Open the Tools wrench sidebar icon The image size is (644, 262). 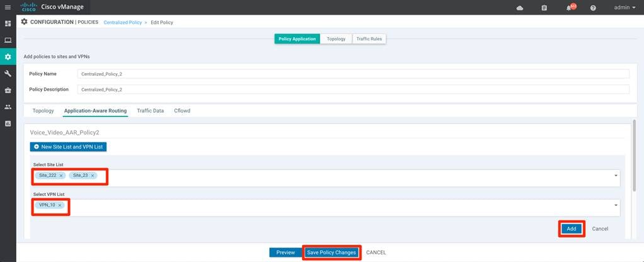8,74
